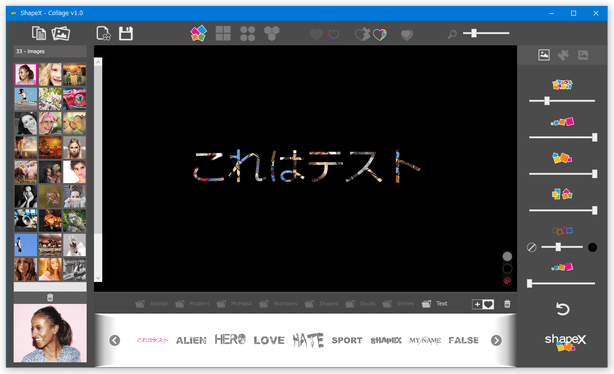The width and height of the screenshot is (614, 374).
Task: Click the reset undo arrow icon
Action: pos(562,309)
